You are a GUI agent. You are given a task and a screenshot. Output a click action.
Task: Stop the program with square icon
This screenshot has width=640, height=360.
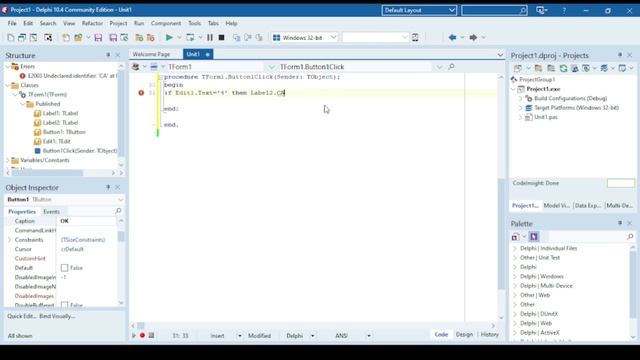(x=222, y=38)
